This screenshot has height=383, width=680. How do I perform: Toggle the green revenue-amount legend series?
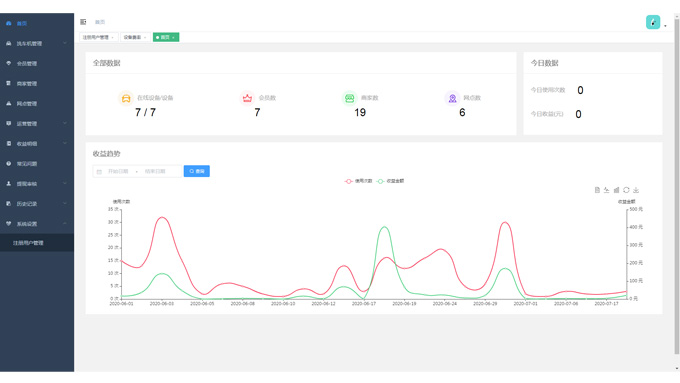[x=390, y=181]
